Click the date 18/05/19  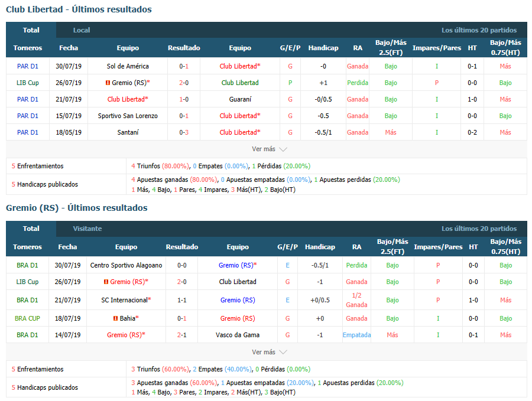69,132
